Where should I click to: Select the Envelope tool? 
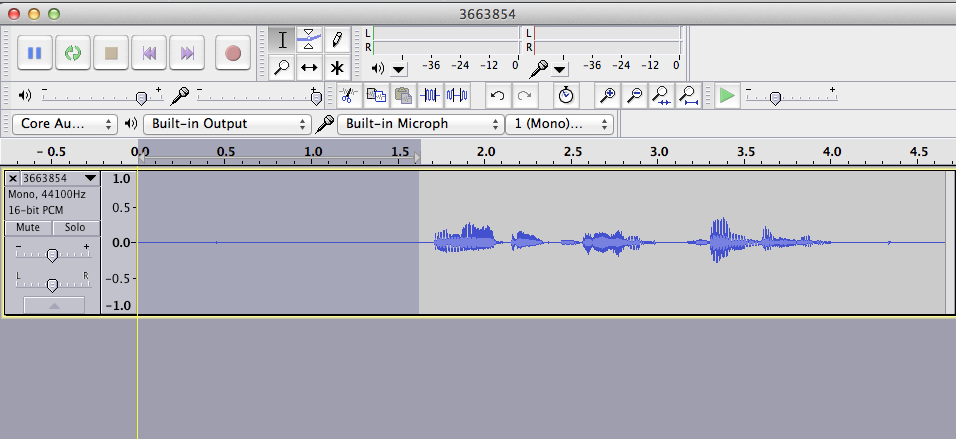tap(310, 39)
